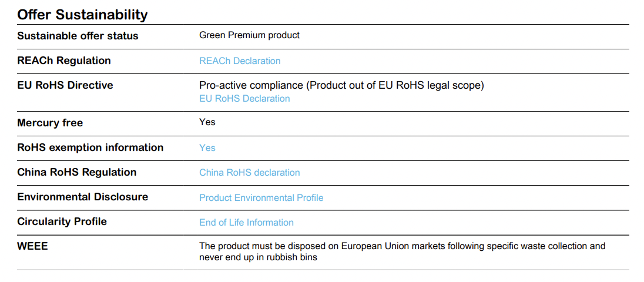Open the Product Environmental Profile link

pos(261,198)
